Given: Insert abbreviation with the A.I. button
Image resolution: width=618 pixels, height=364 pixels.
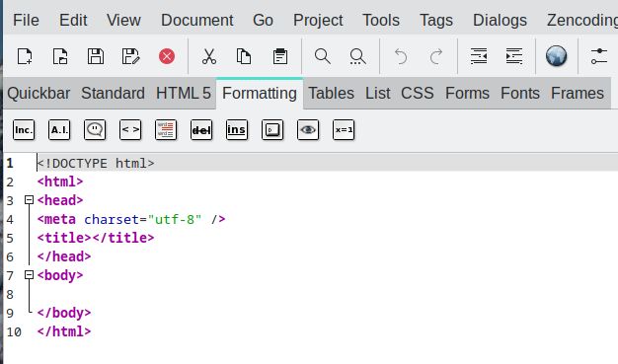Looking at the screenshot, I should click(59, 130).
